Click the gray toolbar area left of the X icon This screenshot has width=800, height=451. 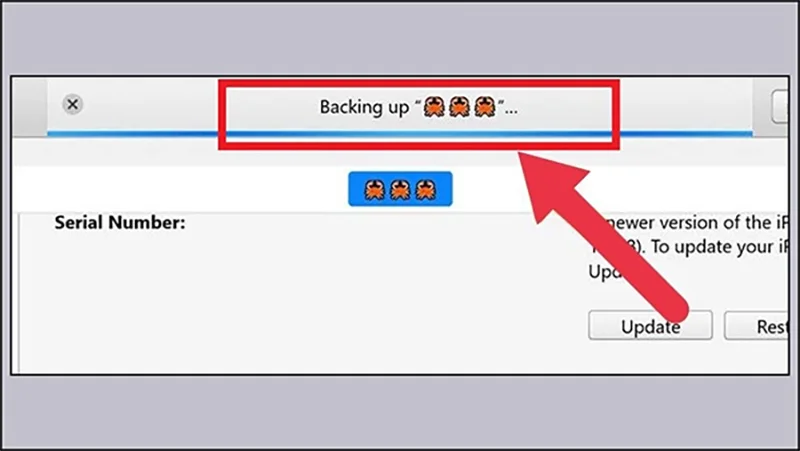coord(30,106)
